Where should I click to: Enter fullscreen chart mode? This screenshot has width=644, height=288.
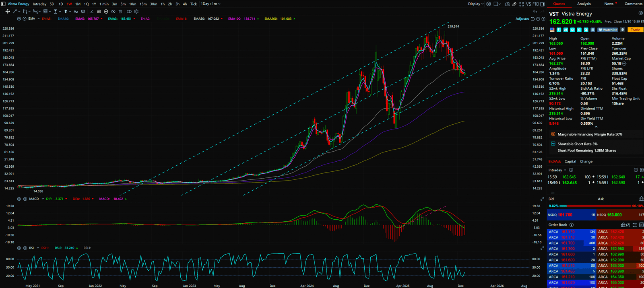pos(522,4)
